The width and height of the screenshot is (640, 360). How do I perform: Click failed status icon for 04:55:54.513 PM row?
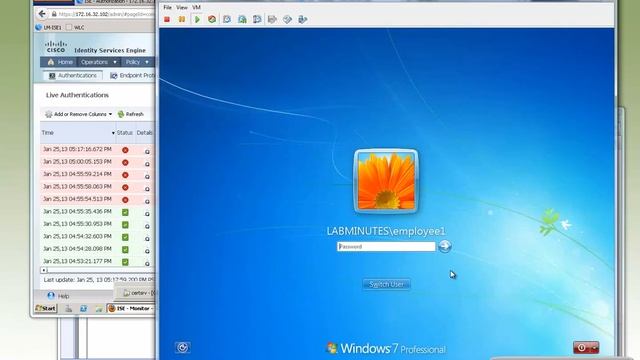(x=125, y=200)
